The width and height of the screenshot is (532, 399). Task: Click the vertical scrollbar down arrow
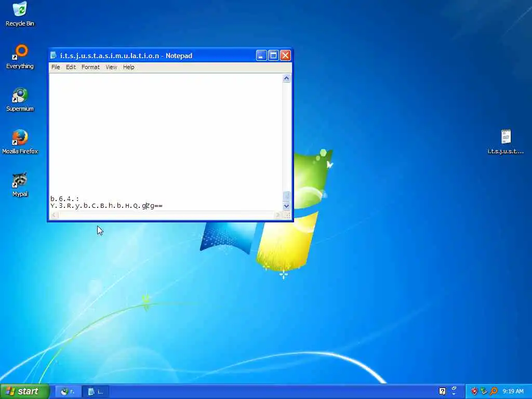pos(286,206)
